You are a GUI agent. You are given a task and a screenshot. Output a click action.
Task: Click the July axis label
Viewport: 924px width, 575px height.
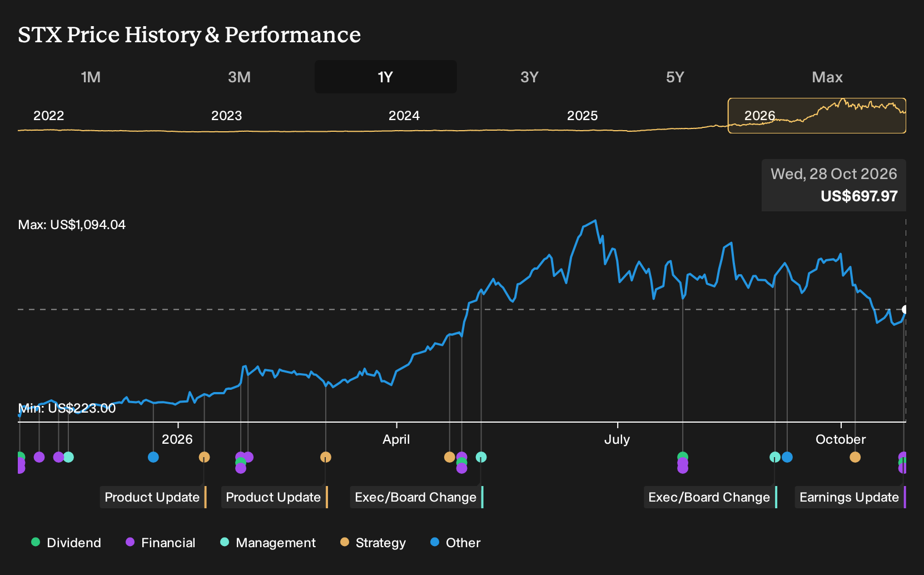[x=617, y=439]
